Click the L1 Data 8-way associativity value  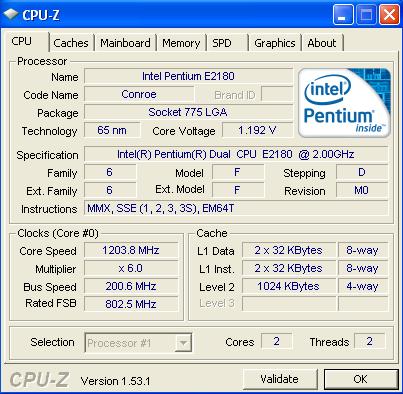tap(363, 250)
